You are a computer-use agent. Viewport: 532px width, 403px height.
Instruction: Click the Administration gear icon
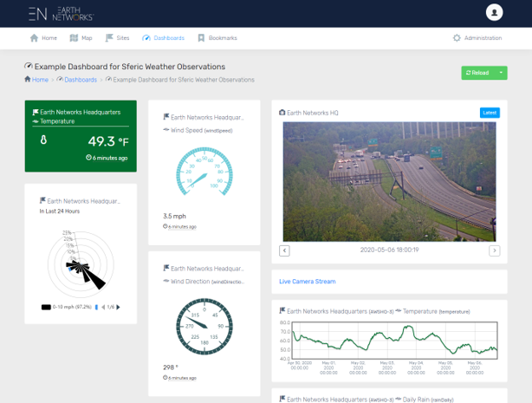tap(457, 38)
